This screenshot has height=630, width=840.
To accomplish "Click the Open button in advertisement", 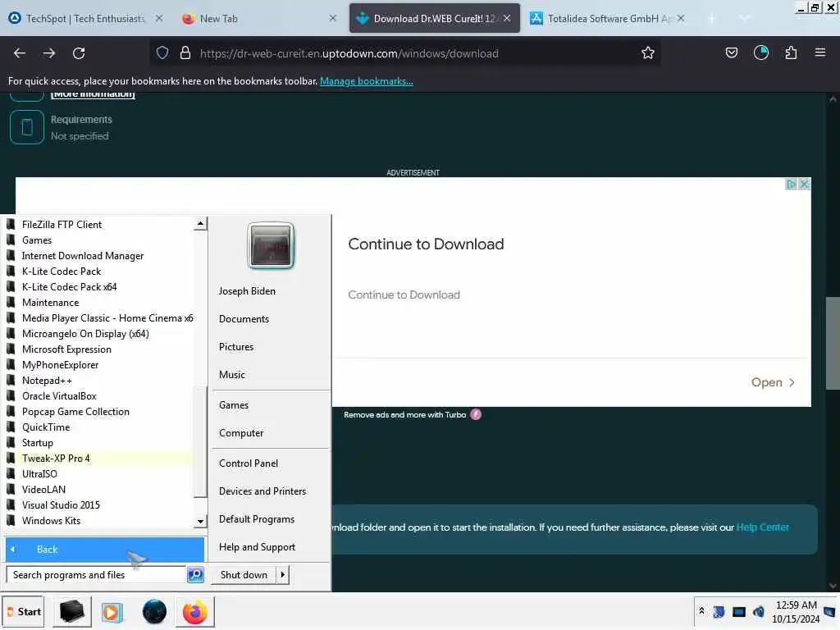I will [773, 382].
